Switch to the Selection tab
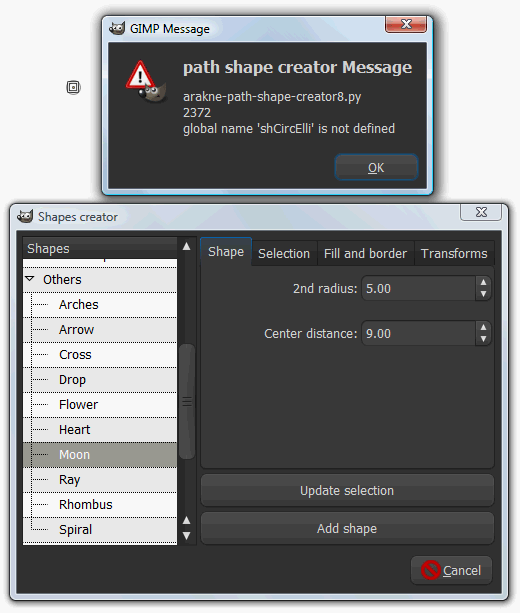Screen dimensions: 520x613 [x=284, y=253]
